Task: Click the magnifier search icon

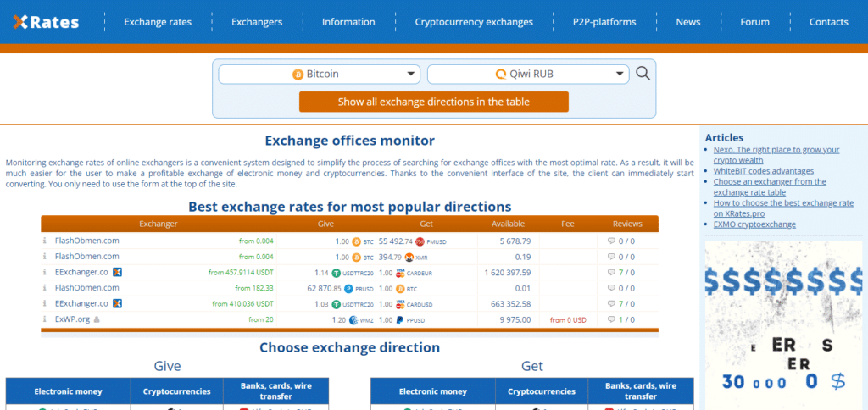Action: click(643, 73)
